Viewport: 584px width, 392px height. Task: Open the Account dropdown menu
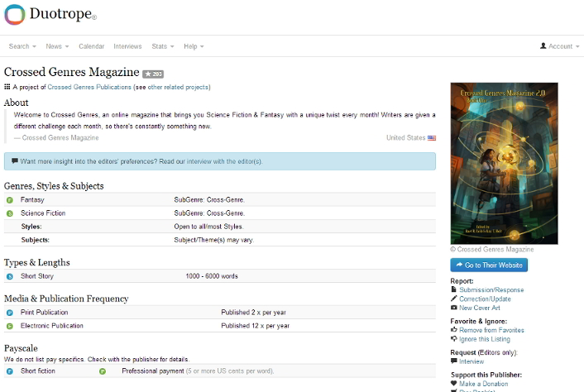coord(560,46)
